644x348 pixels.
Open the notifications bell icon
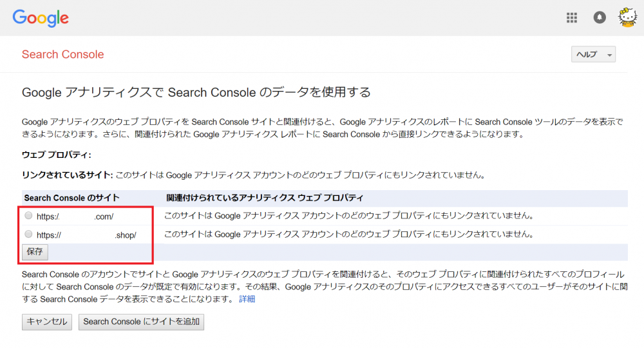[x=599, y=17]
